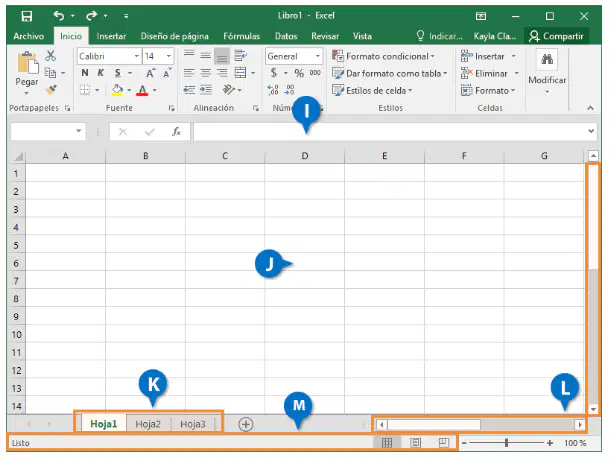Undo the last action
Image resolution: width=612 pixels, height=461 pixels.
(x=59, y=16)
